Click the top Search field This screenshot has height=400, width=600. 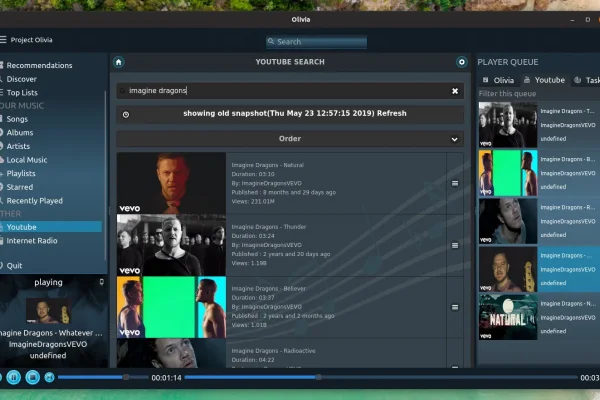[x=316, y=42]
